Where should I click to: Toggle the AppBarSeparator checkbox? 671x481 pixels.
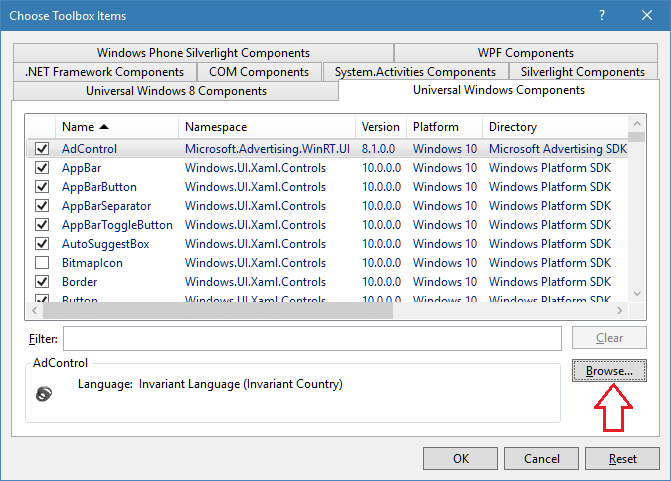click(x=42, y=206)
